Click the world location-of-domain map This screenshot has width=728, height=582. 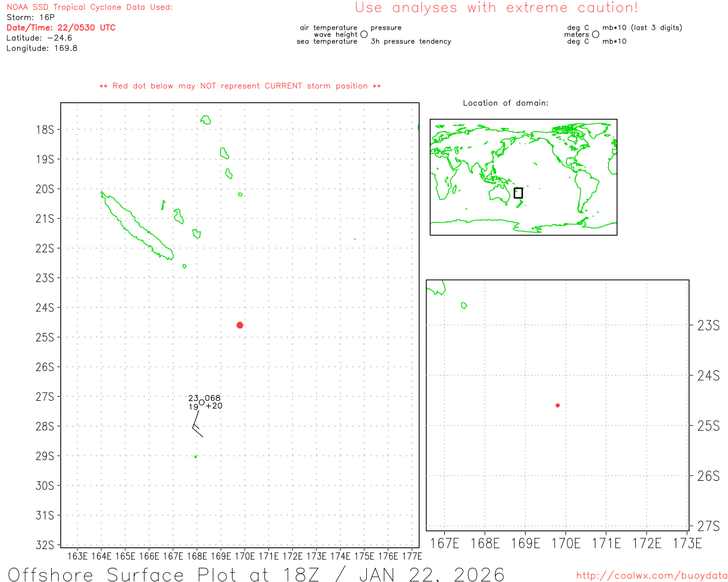click(x=523, y=177)
